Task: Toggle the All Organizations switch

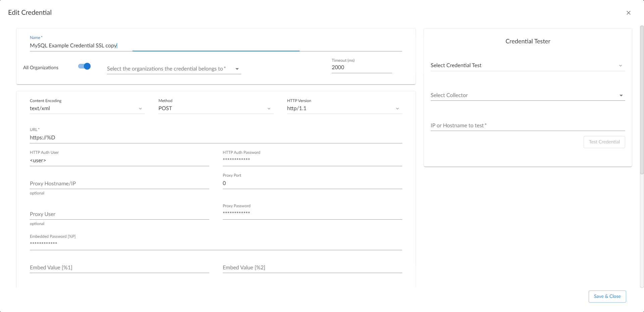Action: (x=85, y=66)
